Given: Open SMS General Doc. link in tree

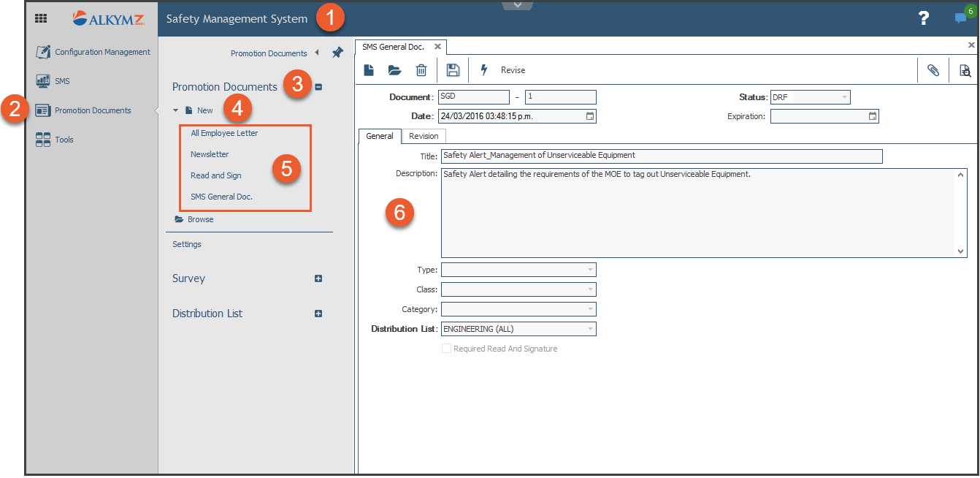Looking at the screenshot, I should [x=221, y=197].
